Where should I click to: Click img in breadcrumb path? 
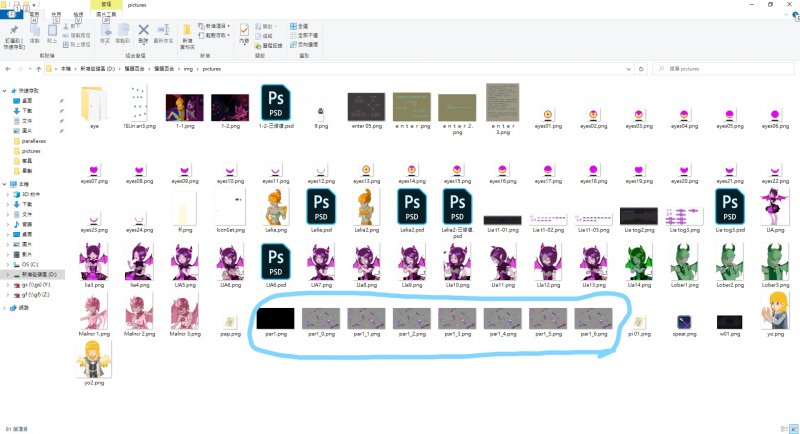tap(188, 69)
